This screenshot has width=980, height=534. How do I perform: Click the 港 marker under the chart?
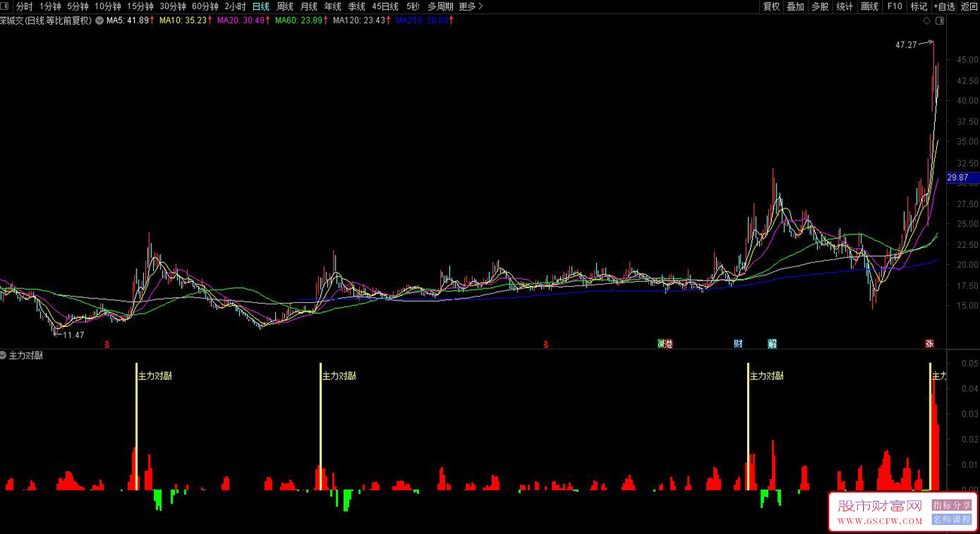[x=668, y=344]
